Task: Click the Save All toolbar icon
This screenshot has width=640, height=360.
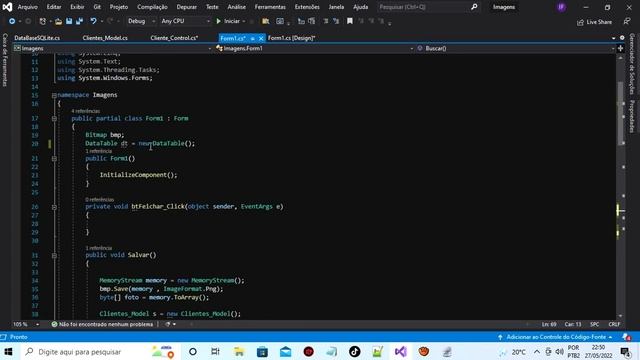Action: click(x=80, y=21)
